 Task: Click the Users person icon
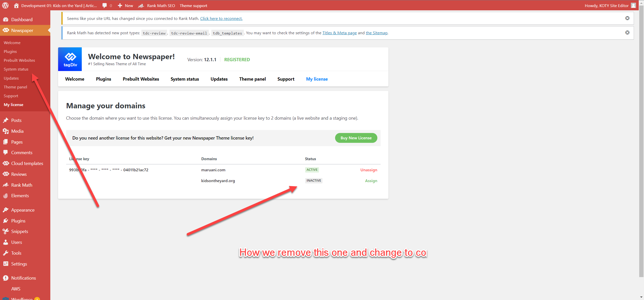click(6, 242)
